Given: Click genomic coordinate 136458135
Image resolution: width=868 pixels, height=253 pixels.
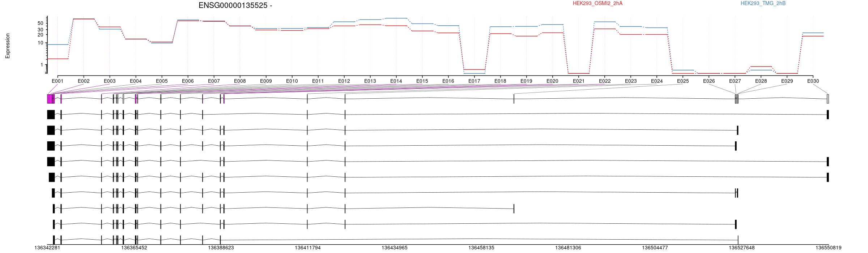Looking at the screenshot, I should (481, 248).
